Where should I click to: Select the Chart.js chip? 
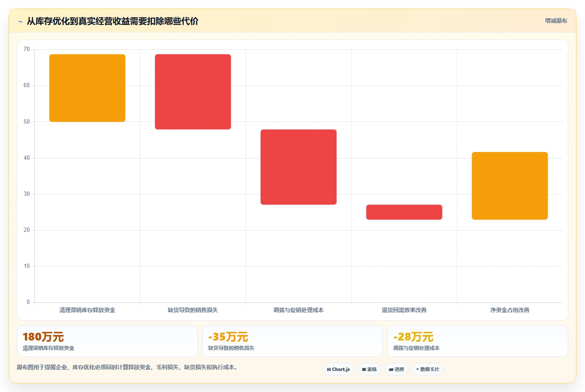click(338, 369)
